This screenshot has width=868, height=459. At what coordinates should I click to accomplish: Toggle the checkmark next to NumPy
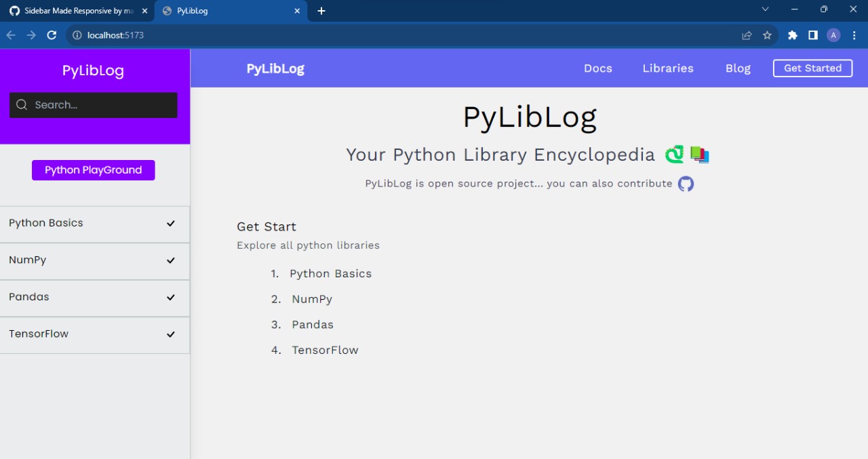170,261
